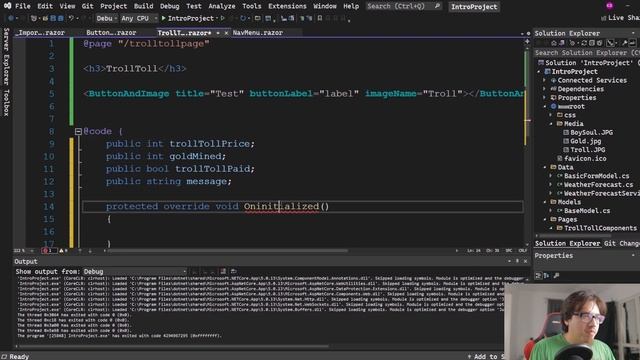Collapse the Media folder node

(551, 124)
